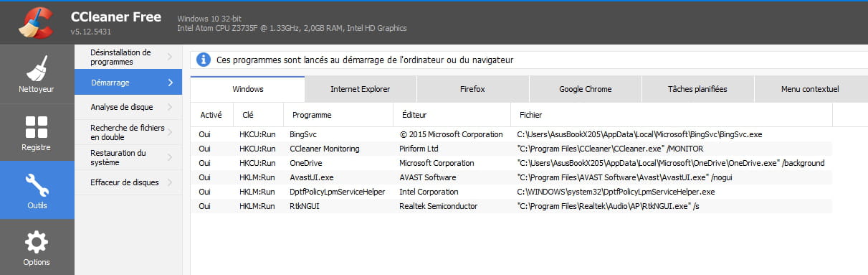The height and width of the screenshot is (275, 868).
Task: Open the Options gear icon
Action: (x=37, y=248)
